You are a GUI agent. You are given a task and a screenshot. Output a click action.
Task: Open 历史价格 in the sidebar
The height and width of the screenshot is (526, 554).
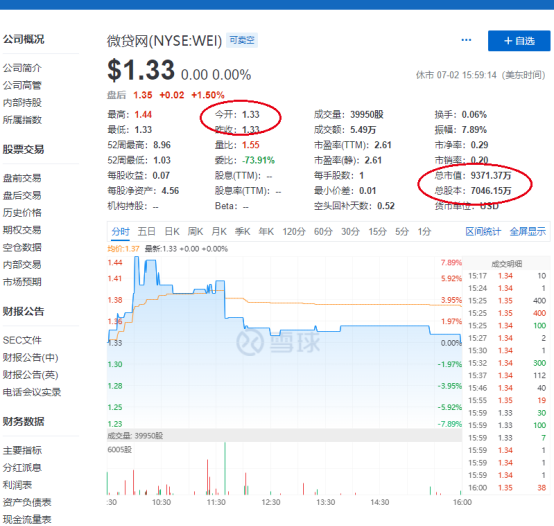(22, 213)
